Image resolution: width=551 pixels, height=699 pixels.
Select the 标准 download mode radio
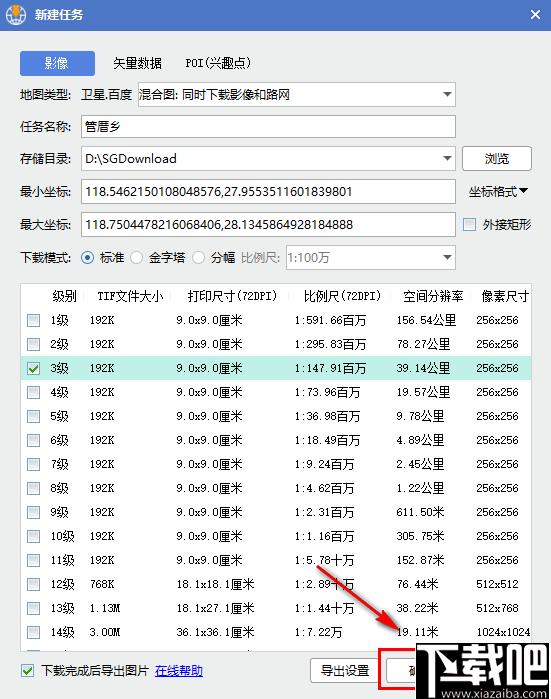(x=87, y=257)
